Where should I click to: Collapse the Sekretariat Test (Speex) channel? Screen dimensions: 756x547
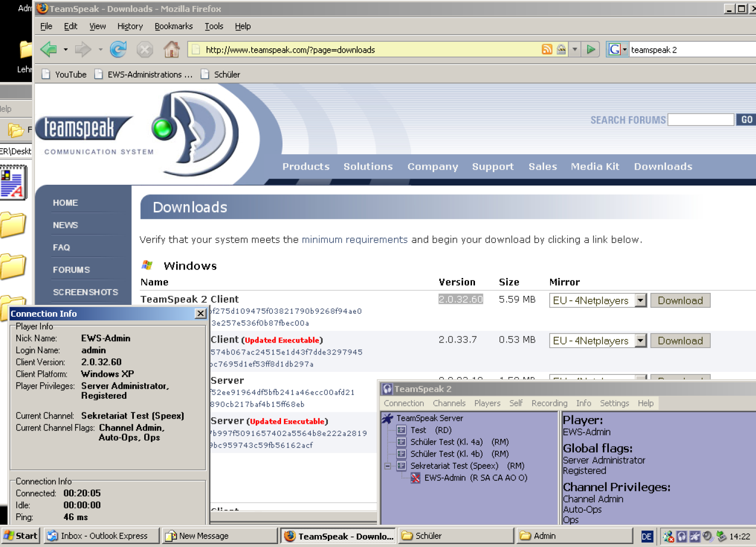[387, 466]
